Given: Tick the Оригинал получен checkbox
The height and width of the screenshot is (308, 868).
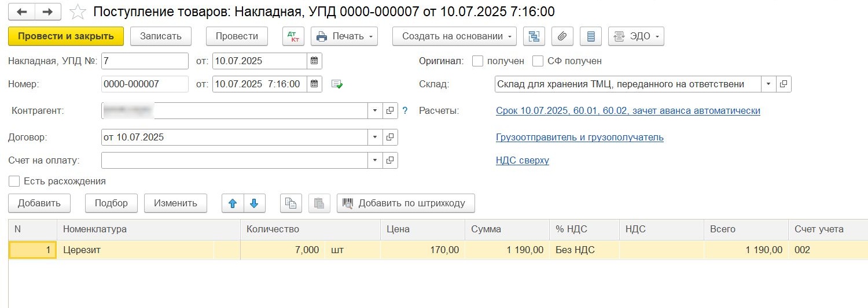Looking at the screenshot, I should [x=477, y=61].
